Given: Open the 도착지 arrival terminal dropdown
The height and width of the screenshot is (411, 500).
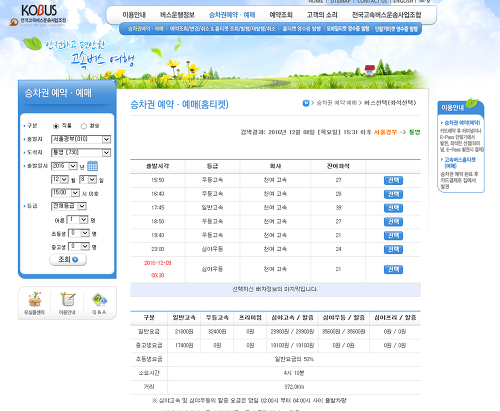Looking at the screenshot, I should [81, 152].
